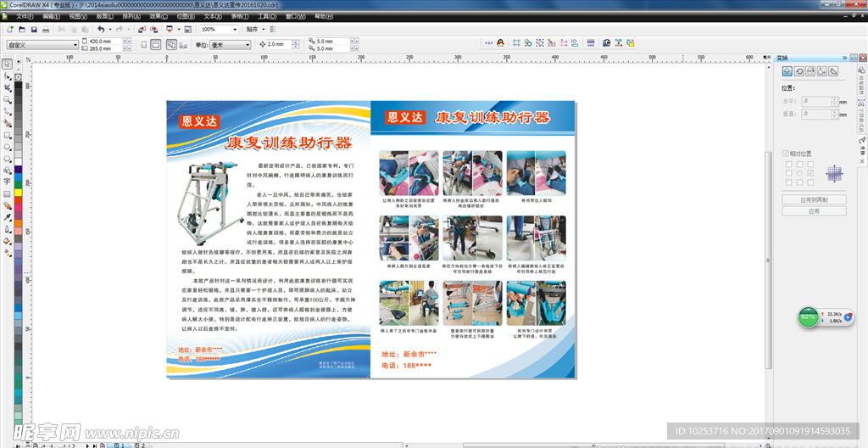
Task: Click the QQ penguin plugin icon
Action: [x=500, y=42]
